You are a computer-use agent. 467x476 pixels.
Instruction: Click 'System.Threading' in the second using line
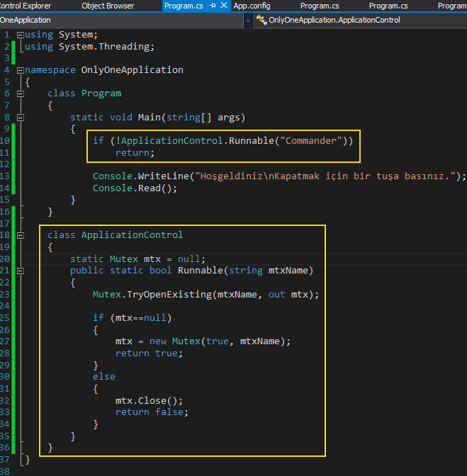(x=104, y=47)
